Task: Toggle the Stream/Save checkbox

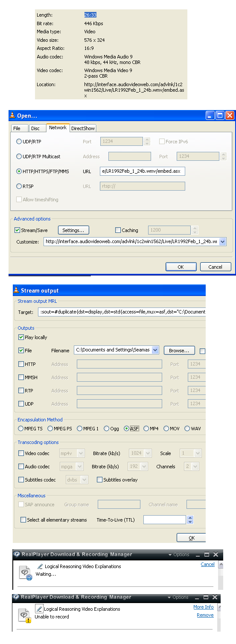Action: click(17, 230)
